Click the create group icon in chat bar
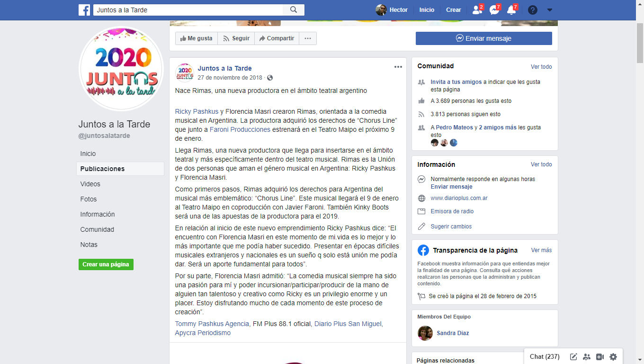644x364 pixels. coord(587,357)
